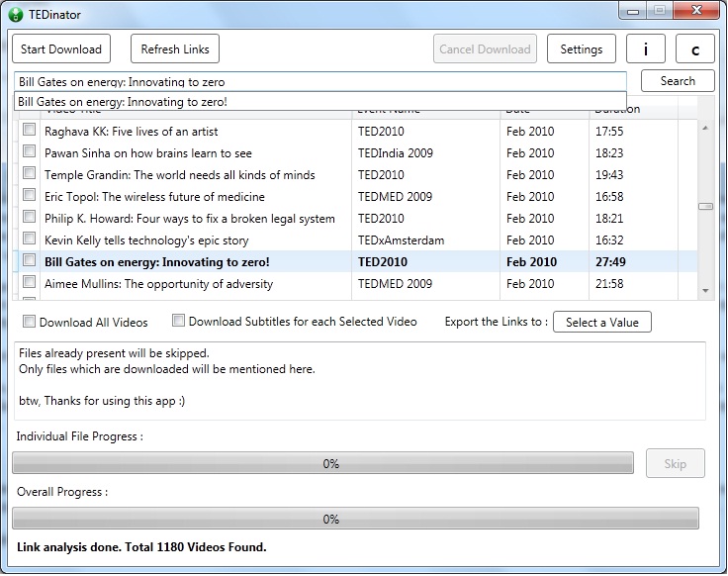The height and width of the screenshot is (576, 728).
Task: Tick the Philip K. Howard video checkbox
Action: pos(30,217)
